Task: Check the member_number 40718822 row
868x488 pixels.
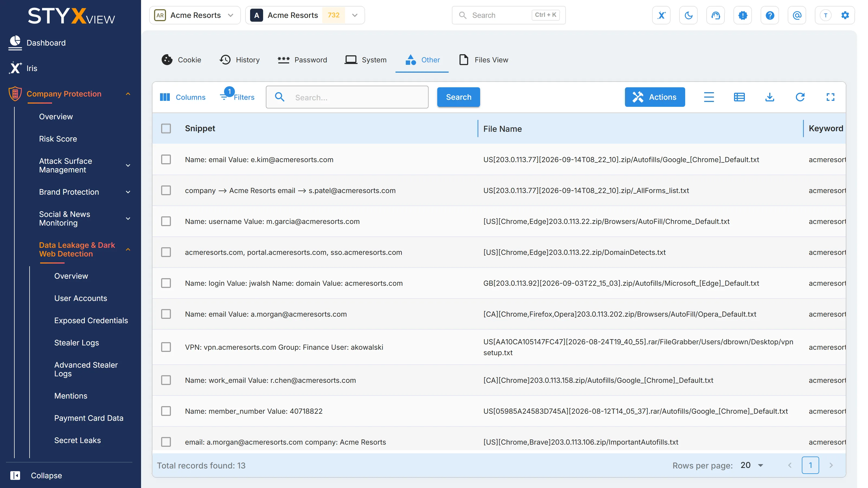Action: (x=166, y=411)
